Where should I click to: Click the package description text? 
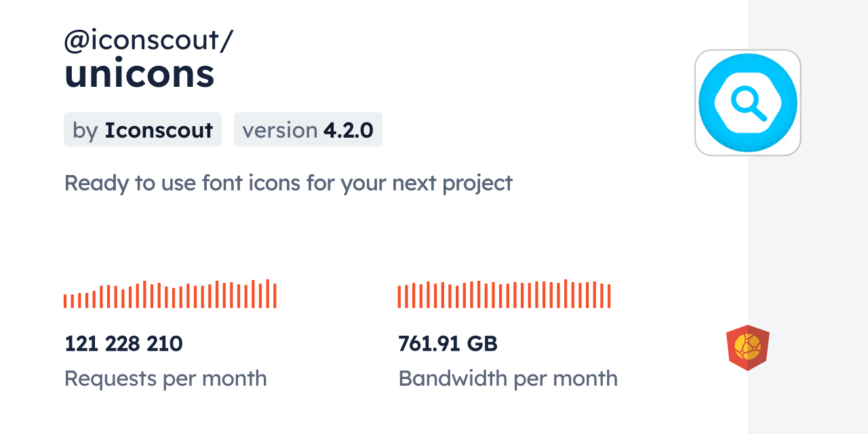pyautogui.click(x=288, y=183)
